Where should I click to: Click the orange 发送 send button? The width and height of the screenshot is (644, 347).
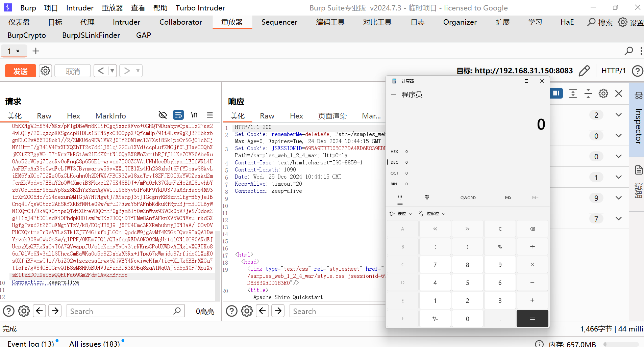coord(20,71)
